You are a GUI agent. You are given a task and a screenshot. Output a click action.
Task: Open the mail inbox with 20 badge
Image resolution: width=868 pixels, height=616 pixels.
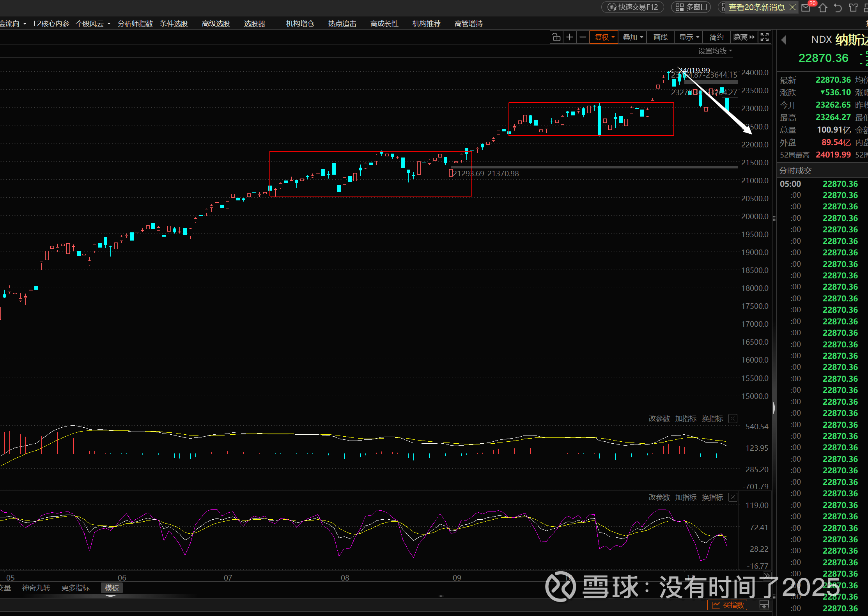pyautogui.click(x=806, y=7)
